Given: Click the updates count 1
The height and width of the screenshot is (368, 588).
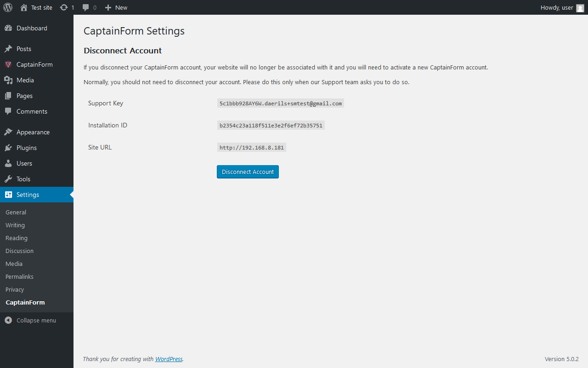Looking at the screenshot, I should click(x=73, y=7).
